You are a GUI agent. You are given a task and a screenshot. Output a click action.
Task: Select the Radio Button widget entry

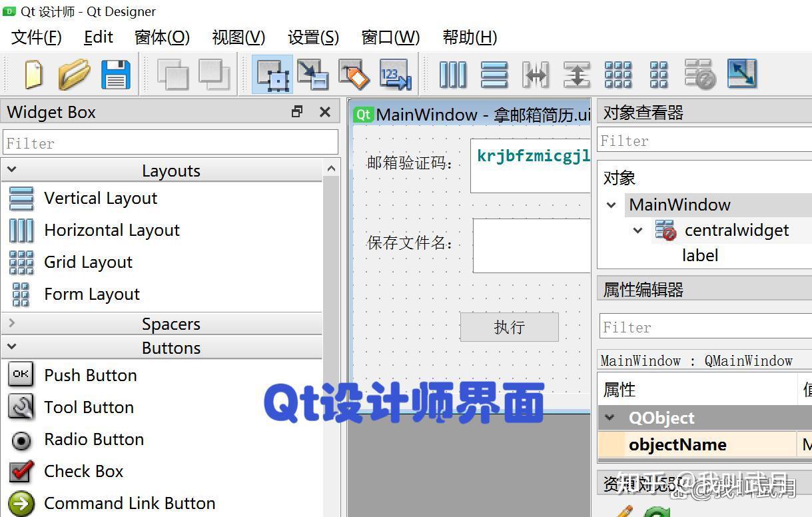93,439
